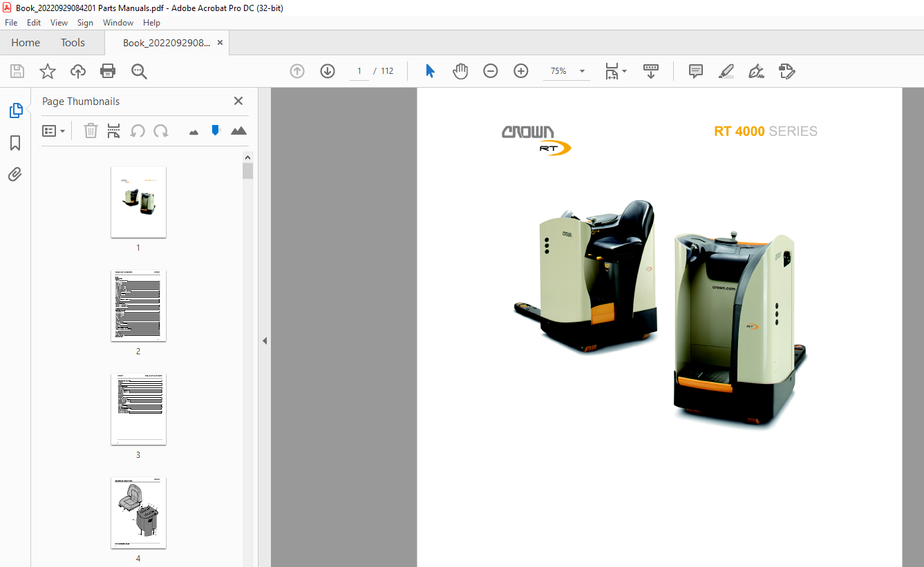924x567 pixels.
Task: Open thumbnail options dropdown menu
Action: coord(53,131)
